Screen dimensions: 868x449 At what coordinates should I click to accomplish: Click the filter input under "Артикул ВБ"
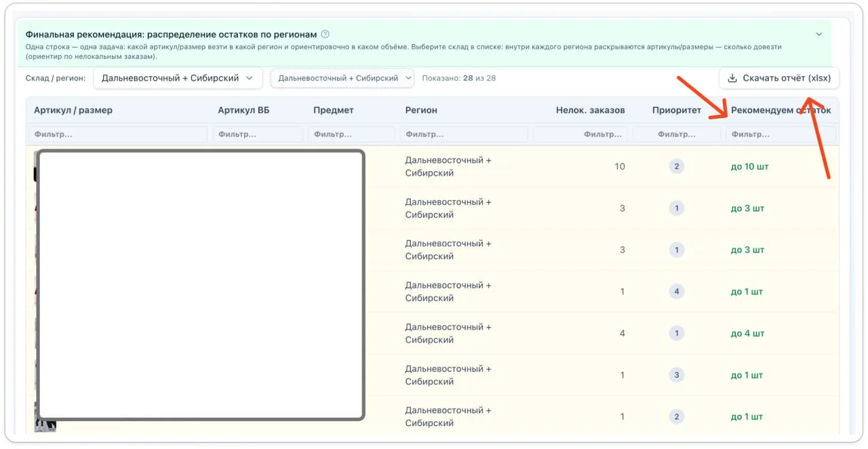[x=258, y=134]
